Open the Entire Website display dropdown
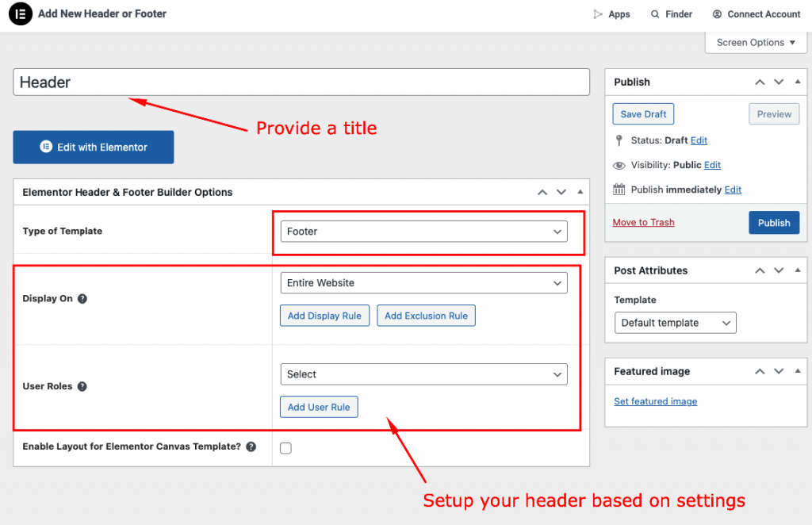812x525 pixels. pos(423,283)
